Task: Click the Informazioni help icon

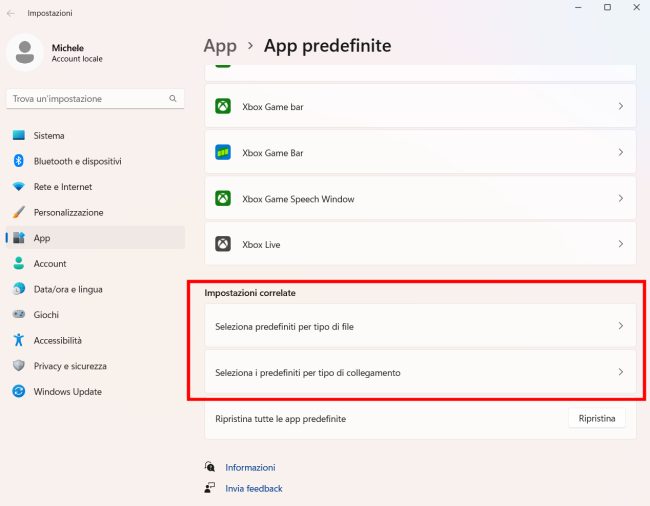Action: pyautogui.click(x=210, y=467)
